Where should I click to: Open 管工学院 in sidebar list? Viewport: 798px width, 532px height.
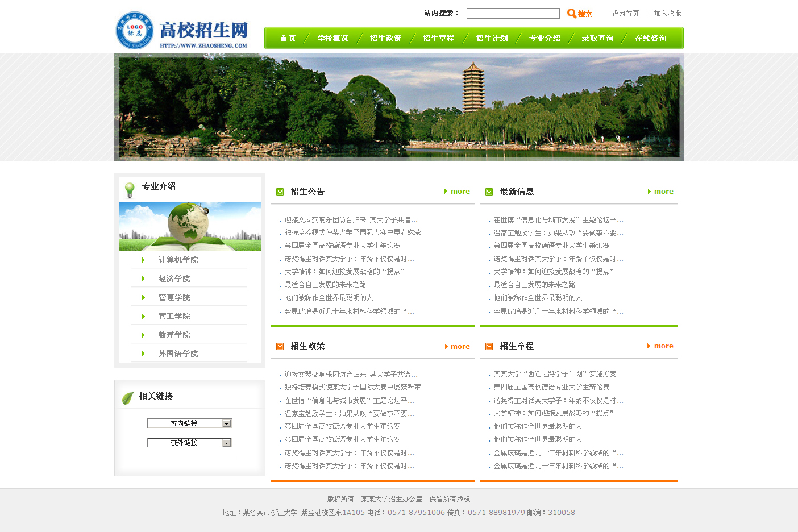174,316
